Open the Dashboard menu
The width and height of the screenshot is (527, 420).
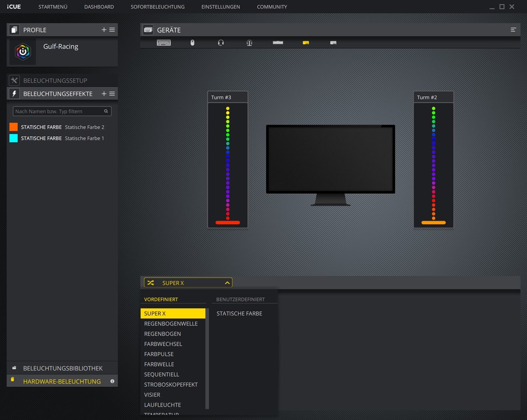pyautogui.click(x=99, y=7)
